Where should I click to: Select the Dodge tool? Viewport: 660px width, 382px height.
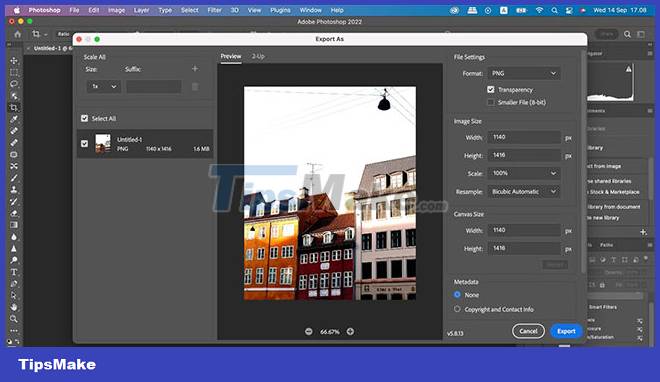[14, 260]
